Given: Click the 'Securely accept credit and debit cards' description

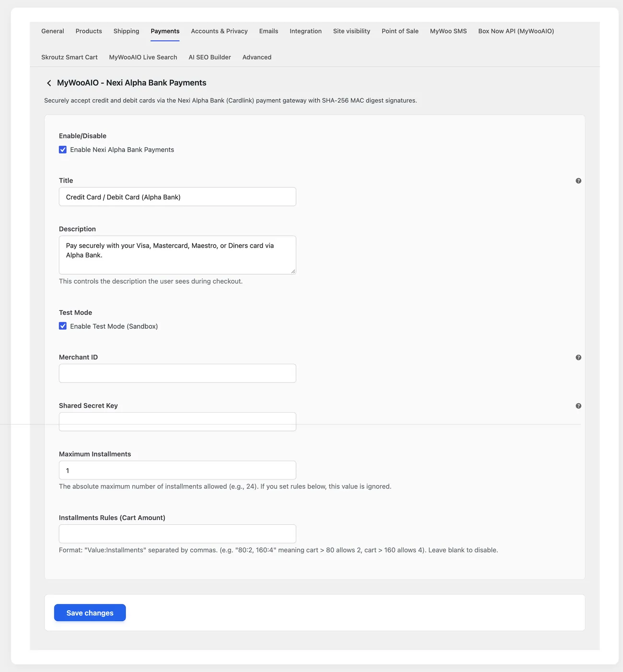Looking at the screenshot, I should (x=231, y=101).
